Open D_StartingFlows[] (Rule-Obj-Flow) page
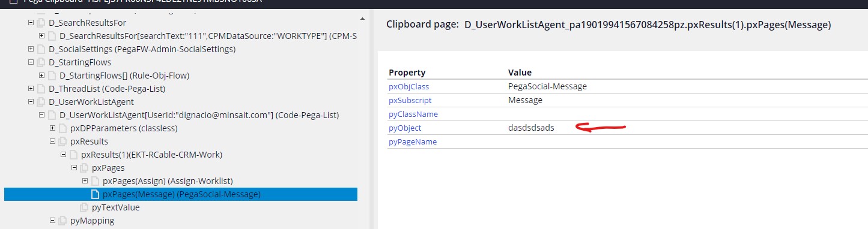Screen dimensions: 868x229 pos(124,76)
